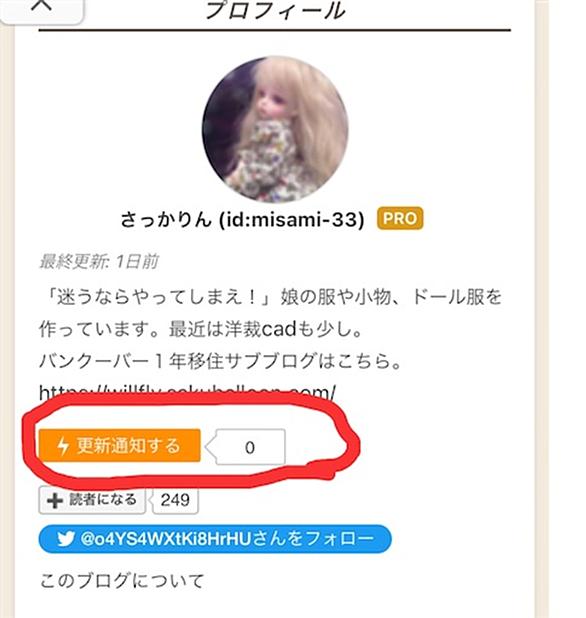Click the プロフィール heading
Screen dimensions: 586x618
pos(275,10)
